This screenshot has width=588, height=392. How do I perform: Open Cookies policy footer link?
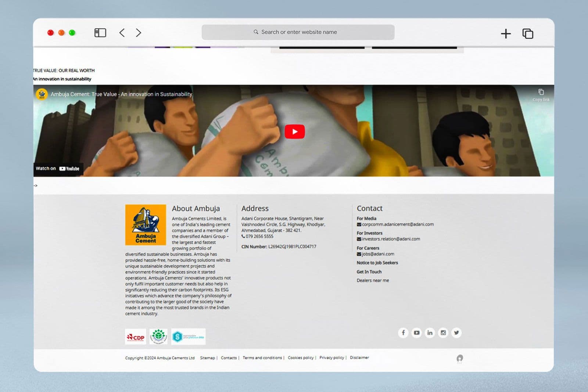(301, 358)
